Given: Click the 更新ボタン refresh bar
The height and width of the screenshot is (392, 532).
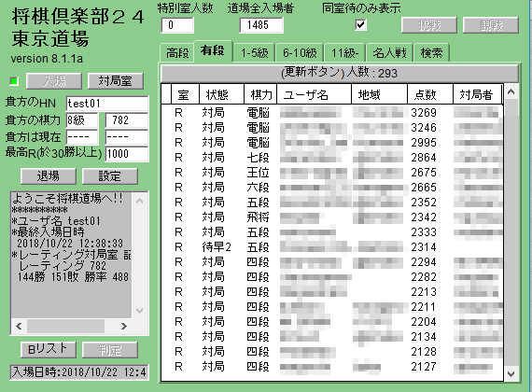Looking at the screenshot, I should pos(340,73).
